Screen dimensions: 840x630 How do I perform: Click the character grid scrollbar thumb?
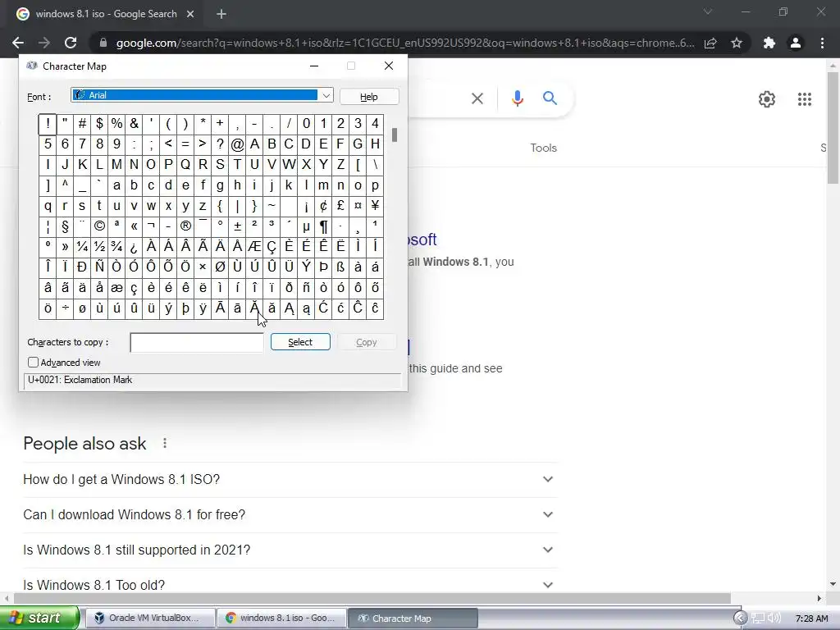click(x=395, y=135)
